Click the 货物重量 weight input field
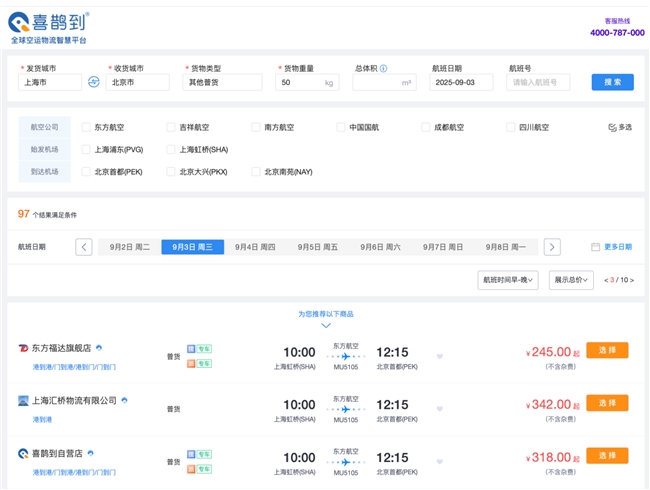 tap(299, 83)
